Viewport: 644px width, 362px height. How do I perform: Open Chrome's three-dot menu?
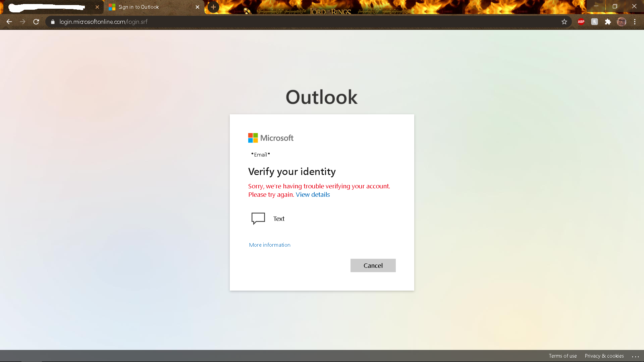coord(635,22)
